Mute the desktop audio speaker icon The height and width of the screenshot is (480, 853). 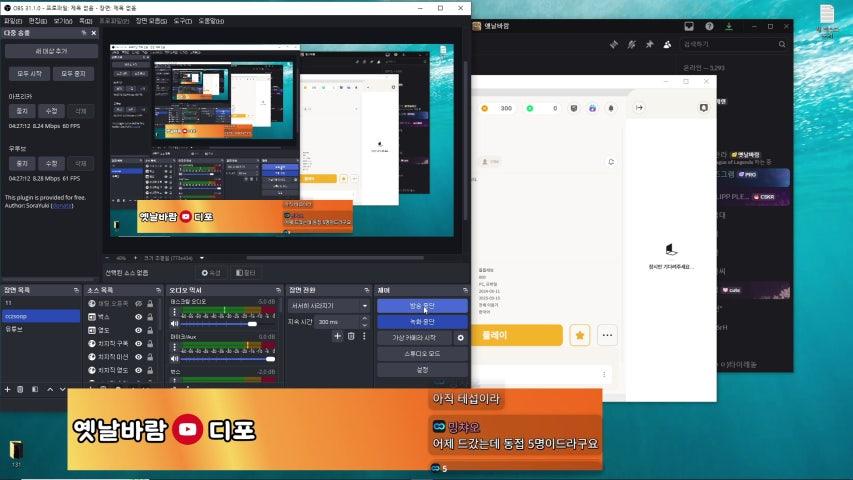pyautogui.click(x=175, y=324)
